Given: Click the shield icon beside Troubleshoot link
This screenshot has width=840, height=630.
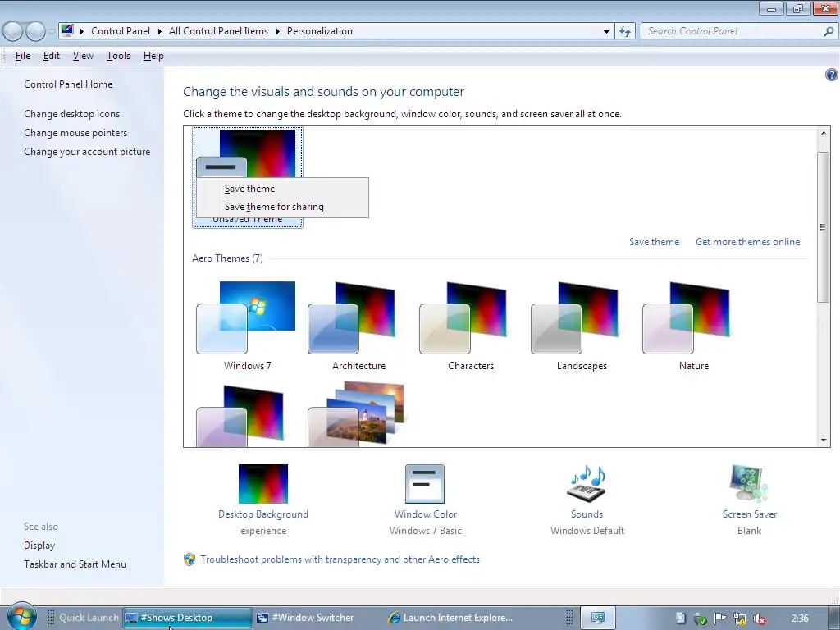Looking at the screenshot, I should [189, 559].
